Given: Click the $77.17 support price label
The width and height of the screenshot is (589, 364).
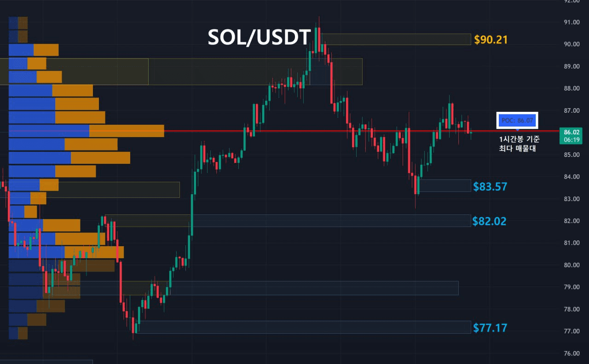Looking at the screenshot, I should point(490,328).
